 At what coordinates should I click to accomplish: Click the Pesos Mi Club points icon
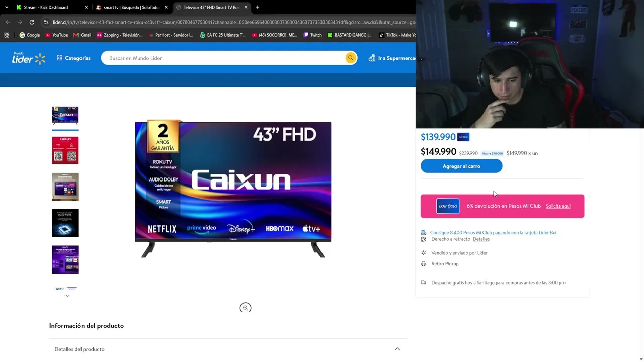424,232
